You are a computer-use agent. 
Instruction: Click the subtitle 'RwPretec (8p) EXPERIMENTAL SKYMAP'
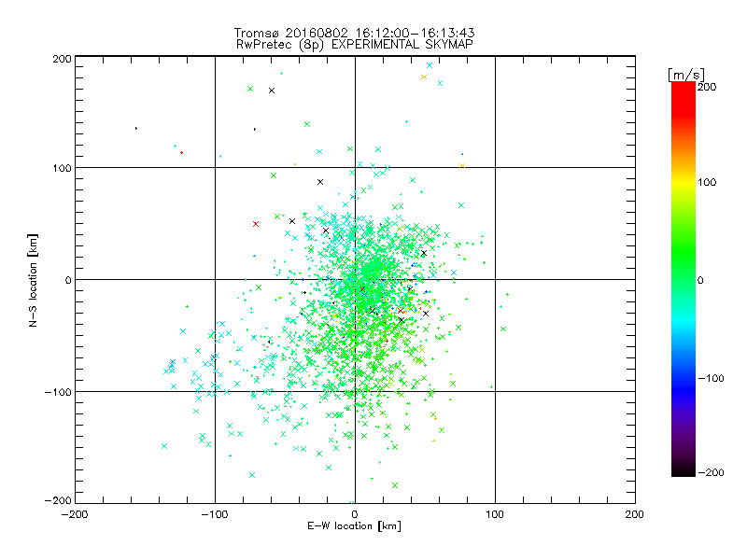coord(354,44)
